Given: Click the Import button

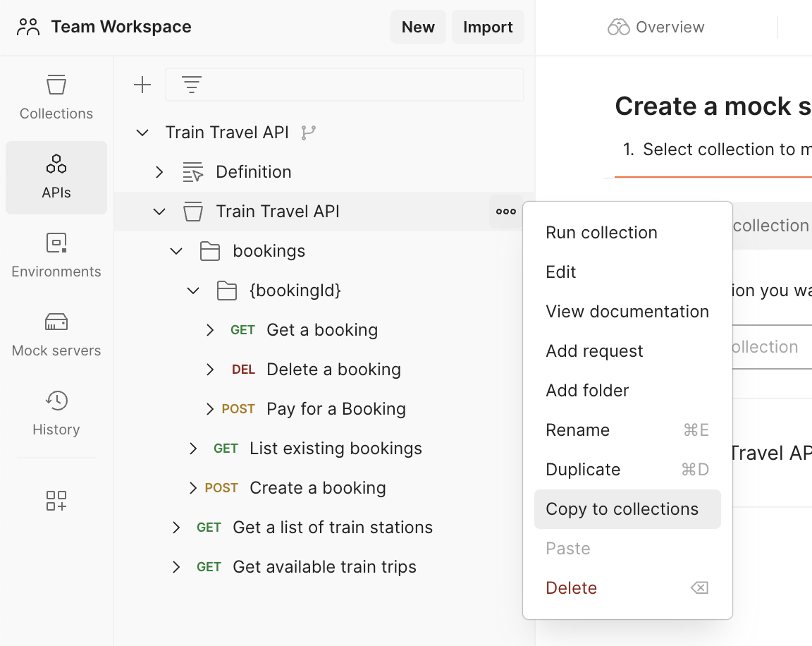Looking at the screenshot, I should click(488, 26).
